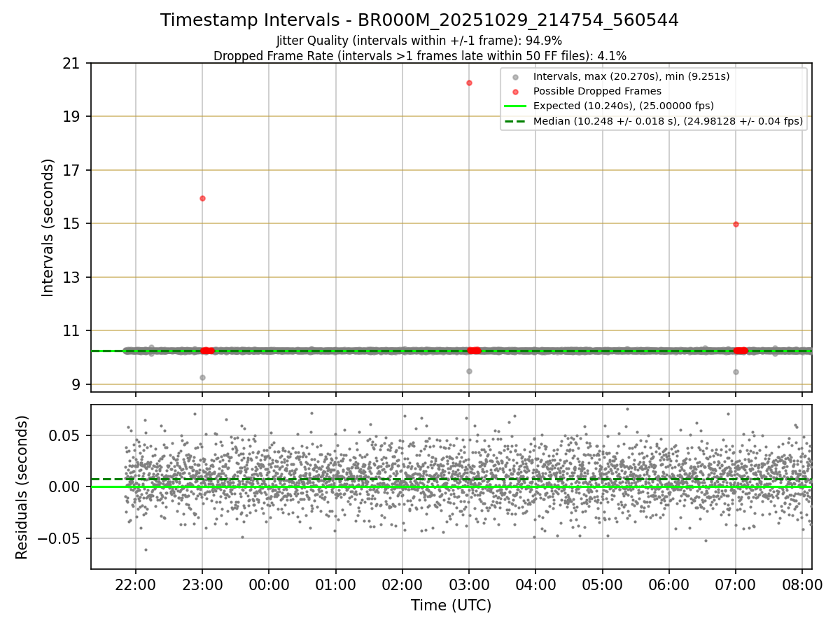Click the Median 10.248 legend entry
Image resolution: width=840 pixels, height=630 pixels.
[x=668, y=121]
